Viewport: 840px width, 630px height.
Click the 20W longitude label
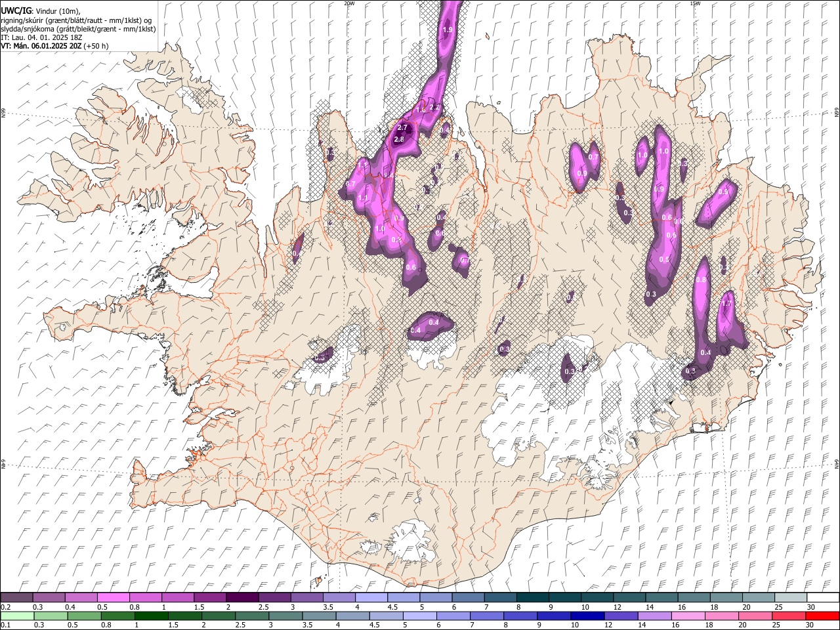point(349,3)
